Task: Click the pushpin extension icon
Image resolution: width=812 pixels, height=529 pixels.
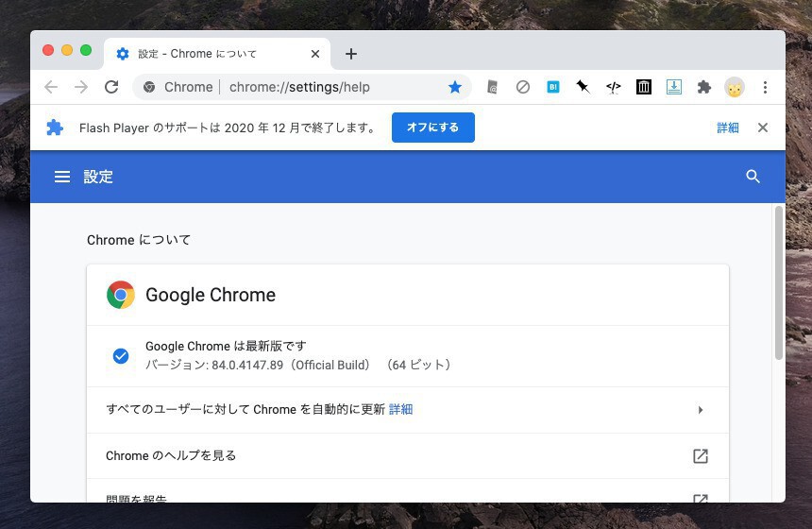Action: [583, 87]
